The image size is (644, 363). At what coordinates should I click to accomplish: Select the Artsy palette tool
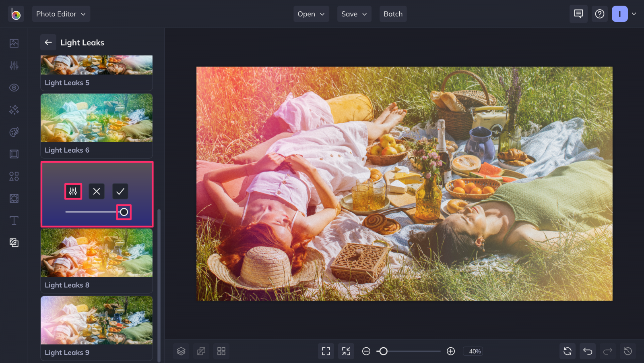[x=14, y=132]
